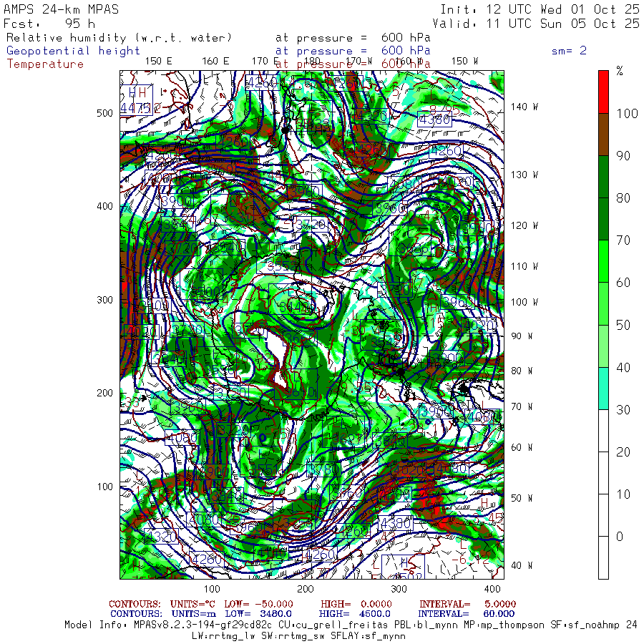This screenshot has height=644, width=644.
Task: Click the "Fcst: 95 h" forecast hour text
Action: 49,23
